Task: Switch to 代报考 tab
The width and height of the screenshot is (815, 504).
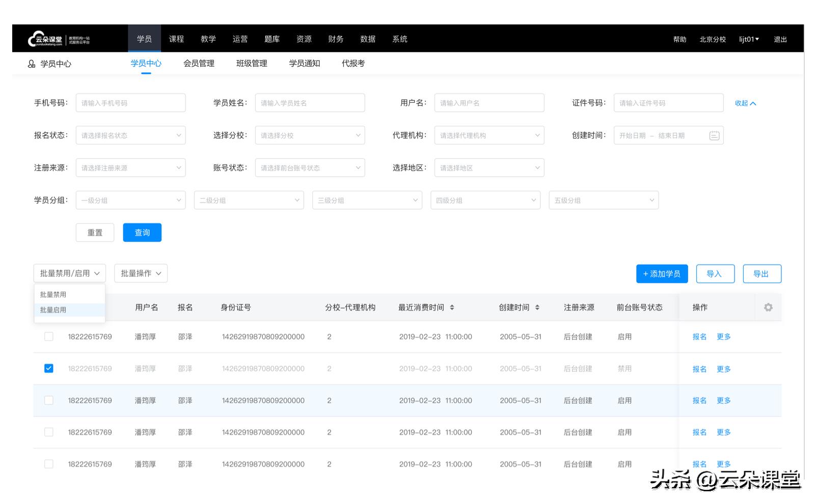Action: (x=353, y=63)
